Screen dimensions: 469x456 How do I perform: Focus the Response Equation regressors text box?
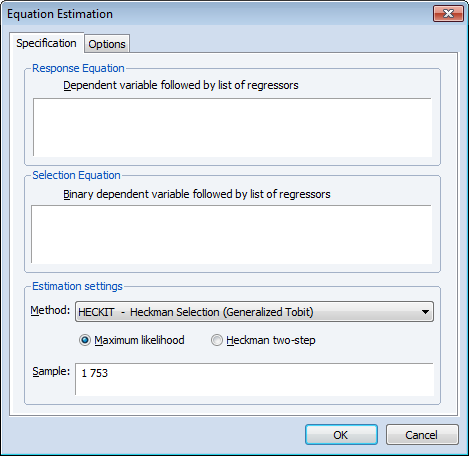(232, 127)
